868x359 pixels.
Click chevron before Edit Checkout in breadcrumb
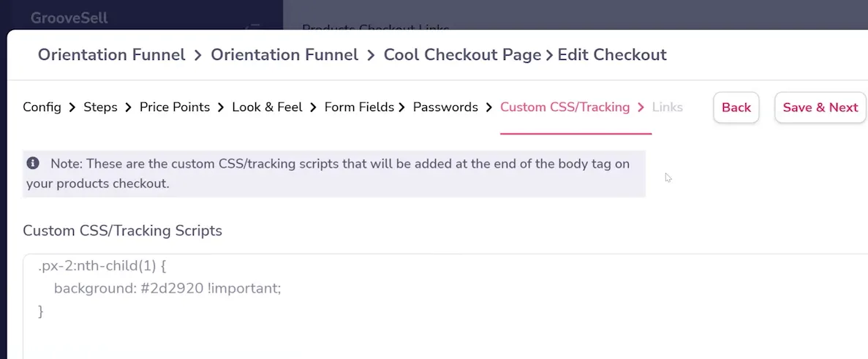pyautogui.click(x=549, y=56)
